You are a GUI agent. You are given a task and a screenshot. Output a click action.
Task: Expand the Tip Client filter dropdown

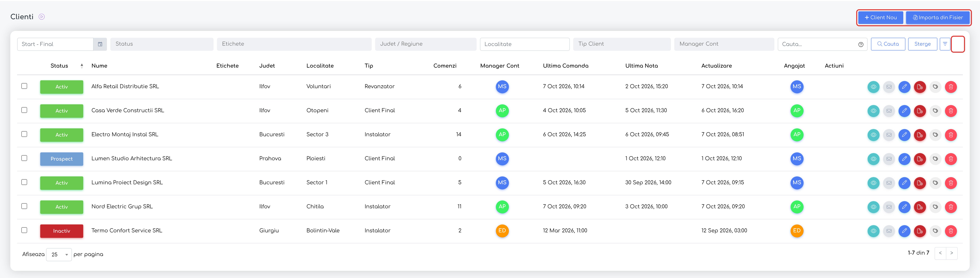click(x=622, y=44)
